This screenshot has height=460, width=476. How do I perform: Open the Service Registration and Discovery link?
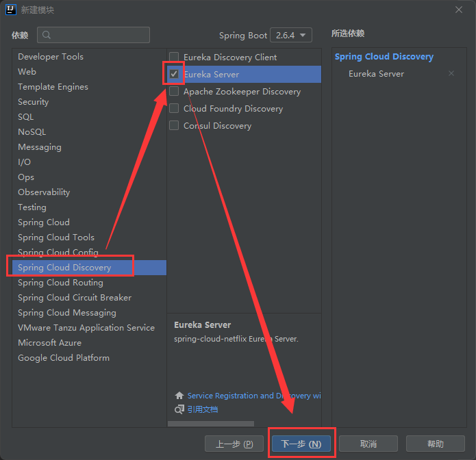(253, 396)
